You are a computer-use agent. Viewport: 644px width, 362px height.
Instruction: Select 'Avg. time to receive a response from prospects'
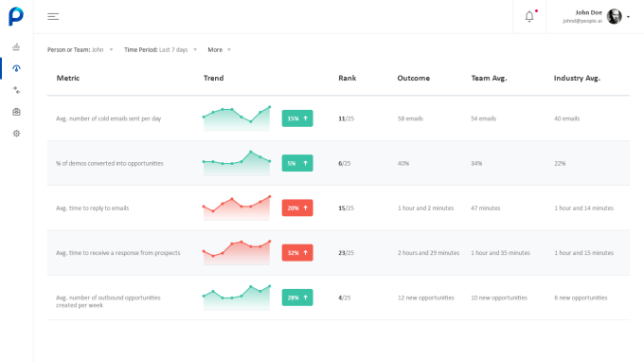117,253
